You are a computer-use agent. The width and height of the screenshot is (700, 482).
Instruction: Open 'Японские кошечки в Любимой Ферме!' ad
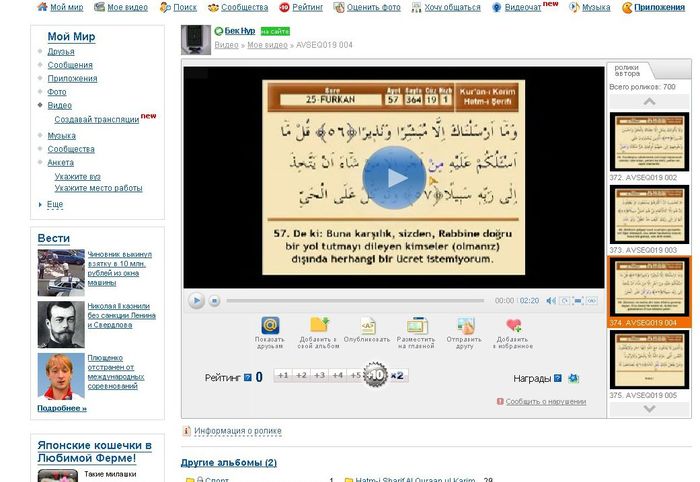click(95, 452)
